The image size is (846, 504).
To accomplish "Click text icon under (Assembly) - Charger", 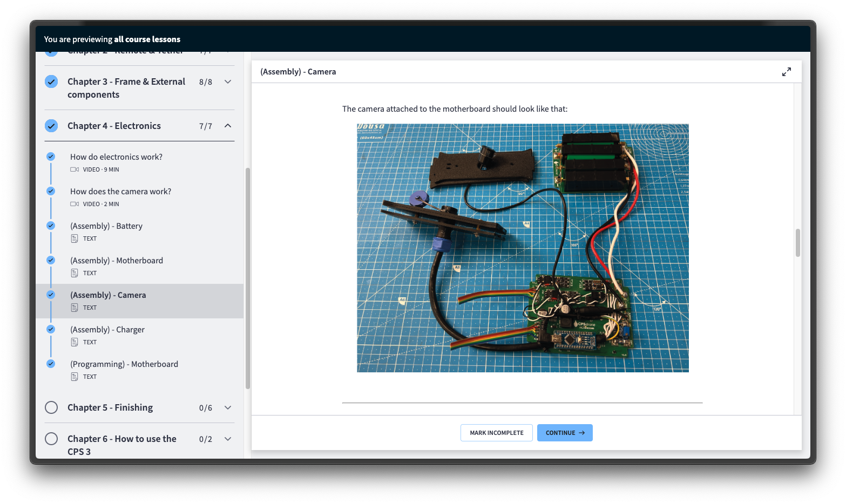I will point(75,342).
